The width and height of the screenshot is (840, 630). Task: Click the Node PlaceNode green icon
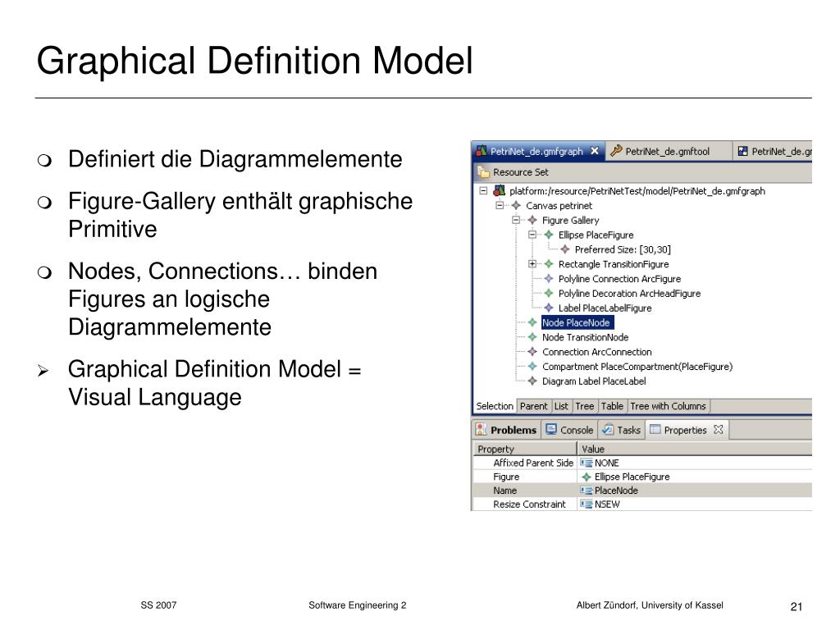[x=532, y=322]
